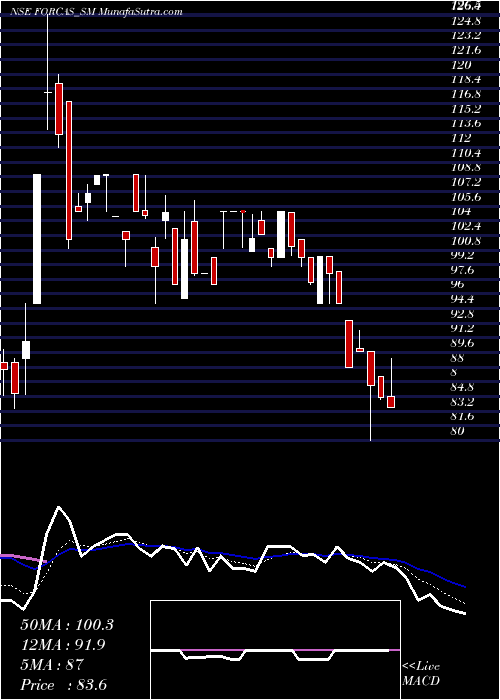Click the 115.2 price axis label
The image size is (500, 700).
pos(467,109)
